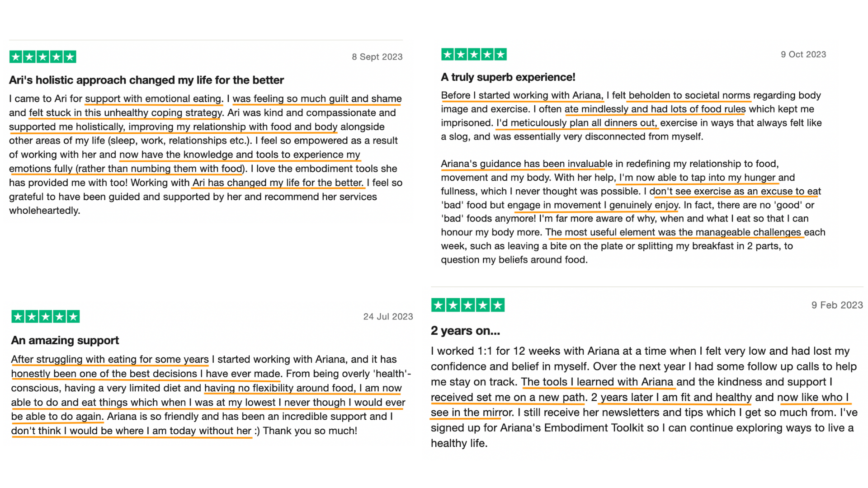The image size is (868, 488).
Task: Click the underlined 'The tools I learned with Ariana'
Action: tap(597, 382)
